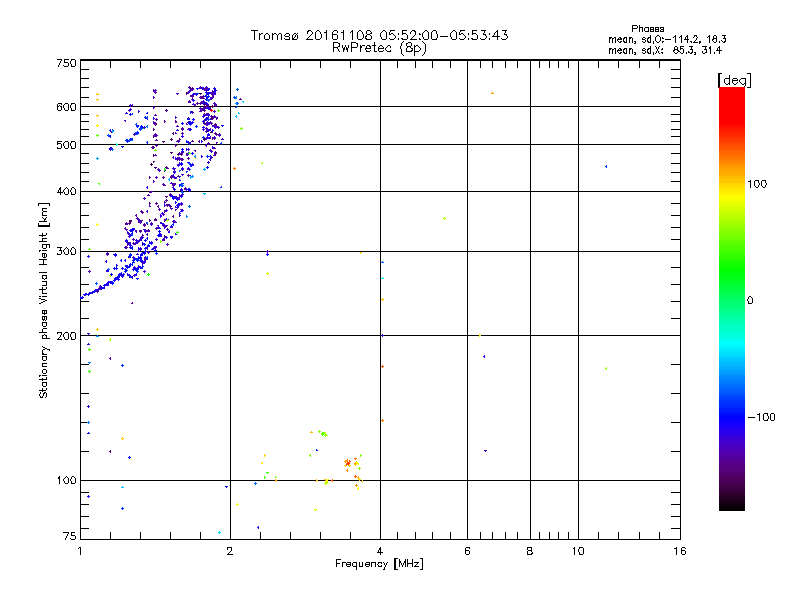Click the '2' frequency axis tick label
This screenshot has height=600, width=800.
click(230, 551)
